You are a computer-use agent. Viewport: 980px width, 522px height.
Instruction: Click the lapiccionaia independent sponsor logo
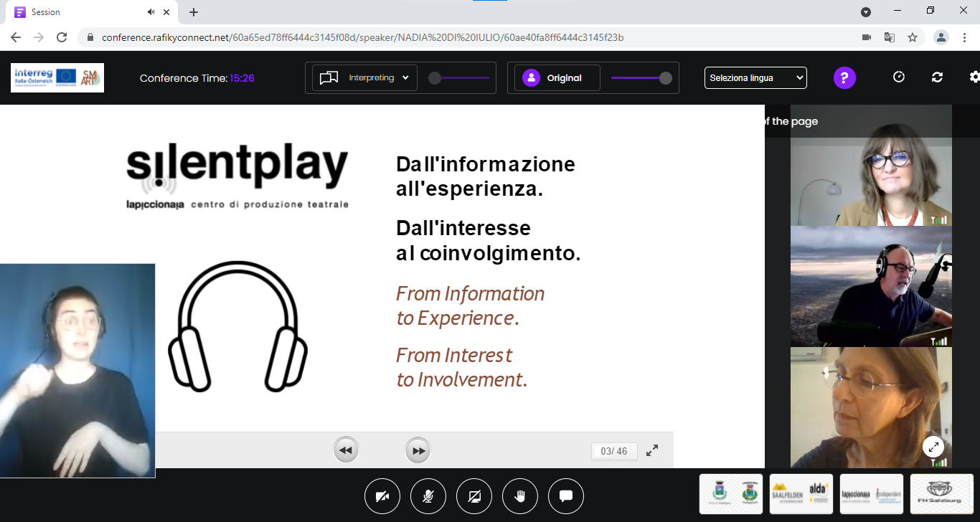(x=872, y=494)
